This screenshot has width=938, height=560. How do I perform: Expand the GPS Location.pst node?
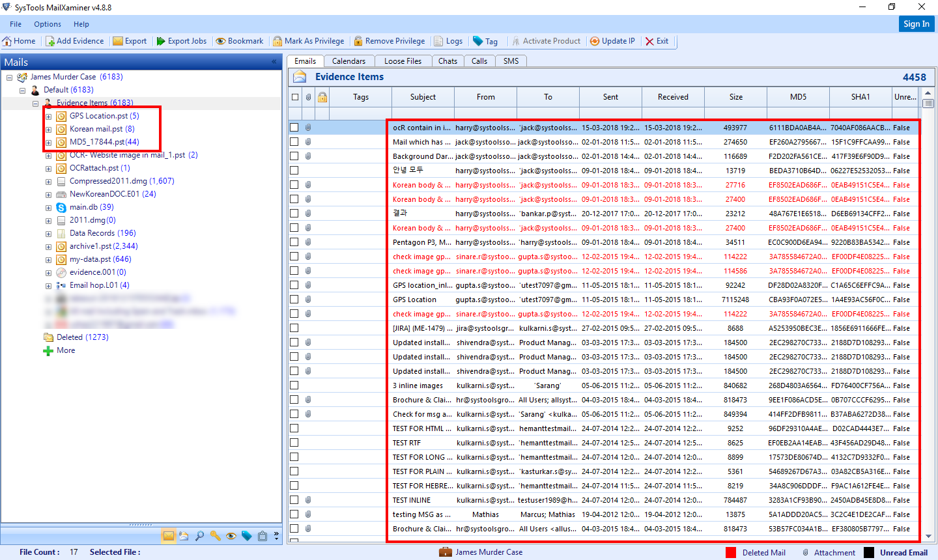point(48,116)
